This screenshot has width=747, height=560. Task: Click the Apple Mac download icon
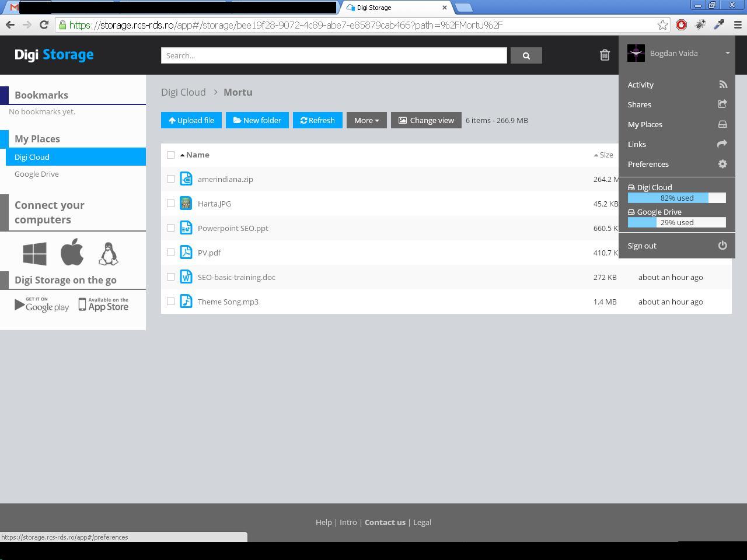click(72, 253)
